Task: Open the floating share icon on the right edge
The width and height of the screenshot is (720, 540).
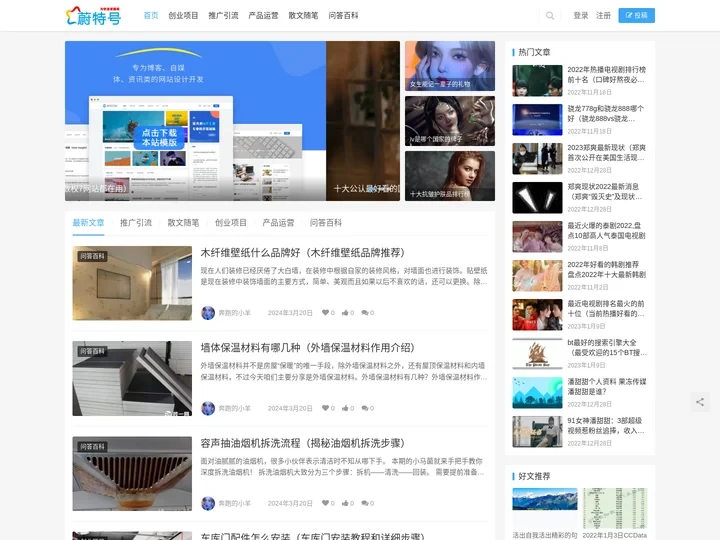Action: 700,402
